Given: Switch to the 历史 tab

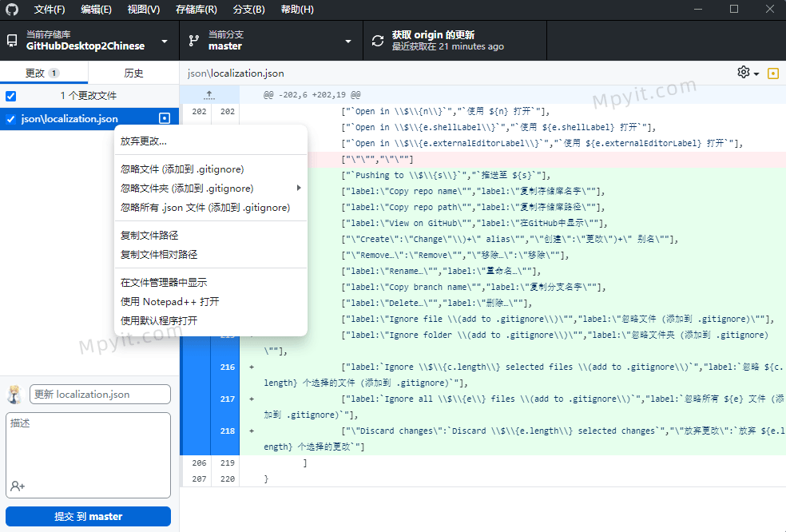Looking at the screenshot, I should [133, 73].
